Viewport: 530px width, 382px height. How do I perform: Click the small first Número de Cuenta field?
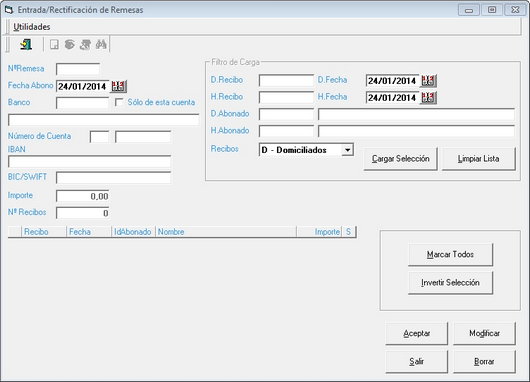99,137
